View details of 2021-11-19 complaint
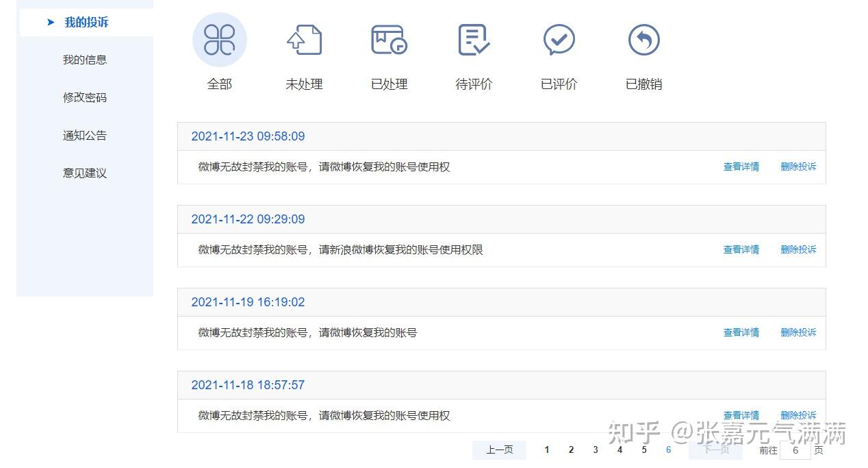Viewport: 868px width, 468px height. [741, 332]
